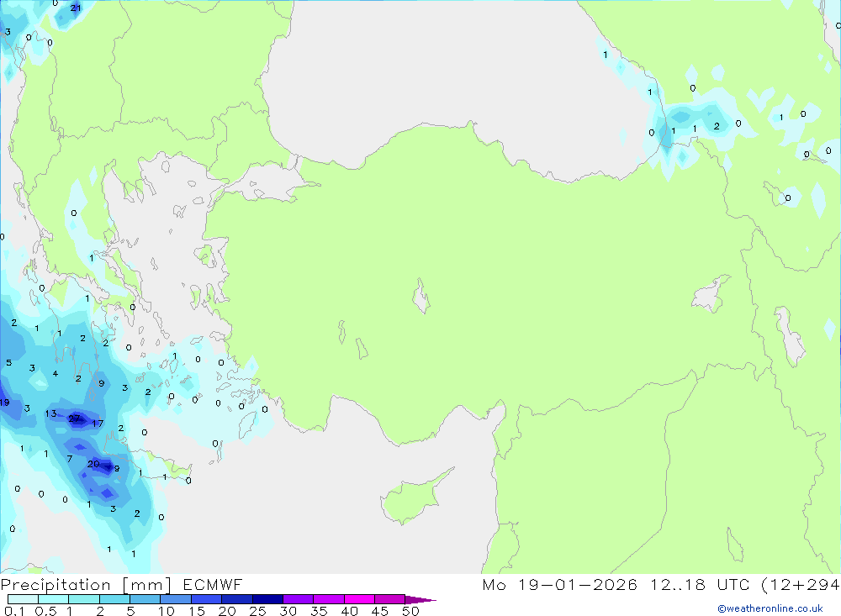
Task: Click the 25–30 mm dark navy legend swatch
Action: [x=267, y=599]
